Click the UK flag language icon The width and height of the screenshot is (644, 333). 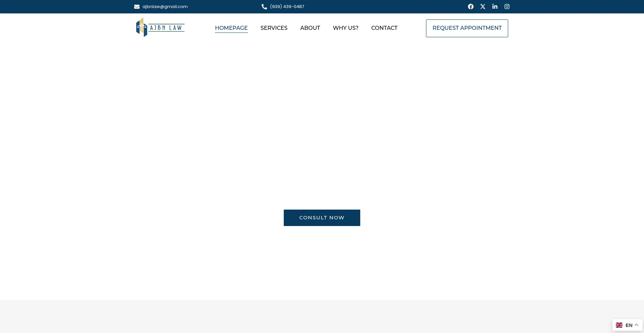[619, 325]
